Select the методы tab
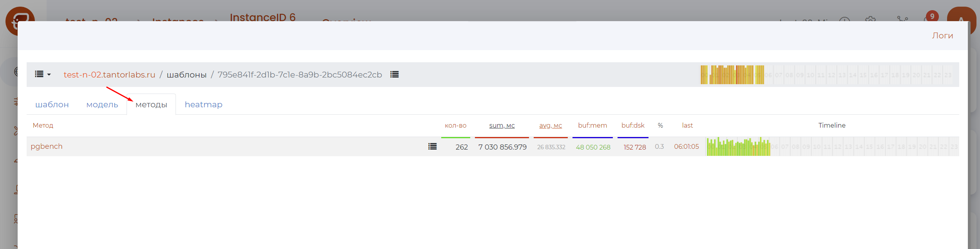Image resolution: width=980 pixels, height=249 pixels. click(151, 105)
